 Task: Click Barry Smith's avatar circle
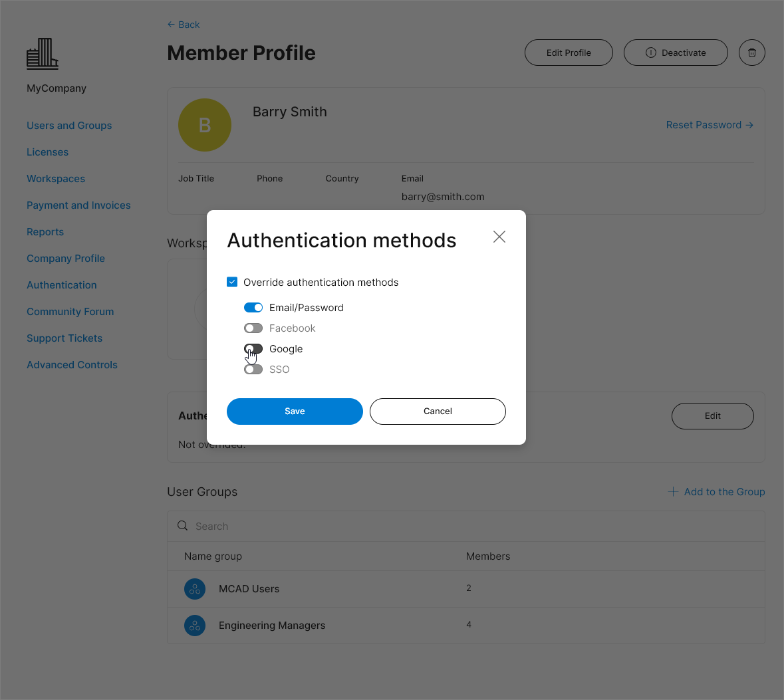coord(205,125)
